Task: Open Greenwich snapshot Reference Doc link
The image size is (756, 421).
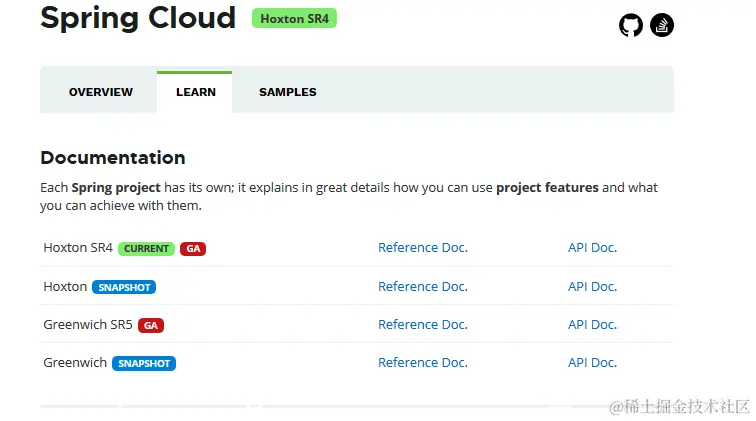Action: 423,363
